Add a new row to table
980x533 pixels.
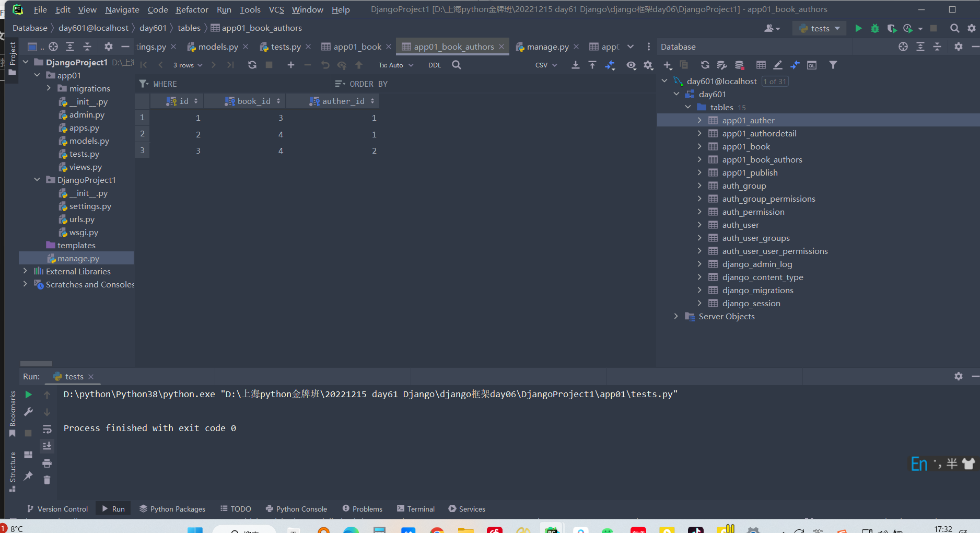click(x=291, y=65)
